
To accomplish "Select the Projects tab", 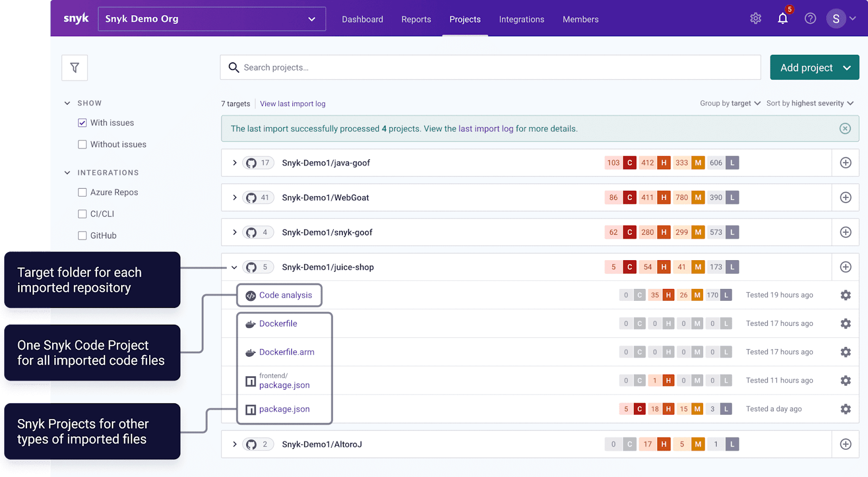I will (465, 19).
